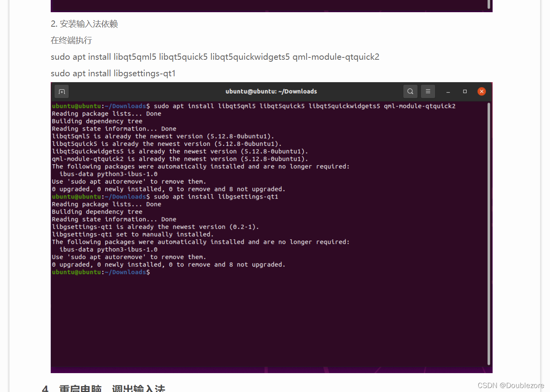Click 'qml-module-qtquick2 is already the newest' line

click(x=180, y=159)
